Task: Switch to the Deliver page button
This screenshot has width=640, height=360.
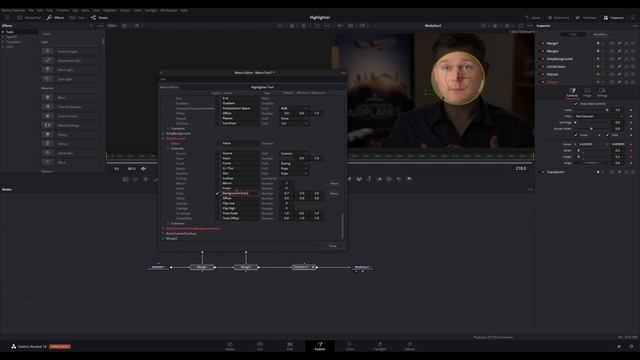Action: 409,346
